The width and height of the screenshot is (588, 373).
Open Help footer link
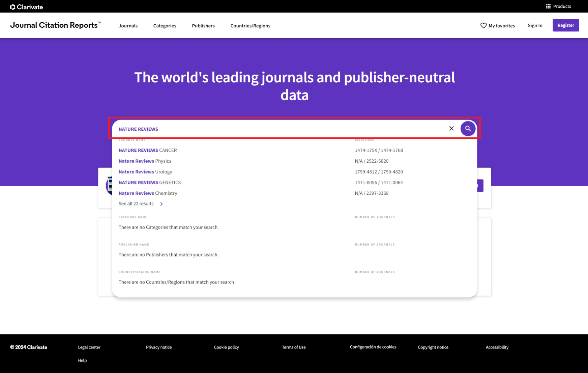tap(83, 361)
